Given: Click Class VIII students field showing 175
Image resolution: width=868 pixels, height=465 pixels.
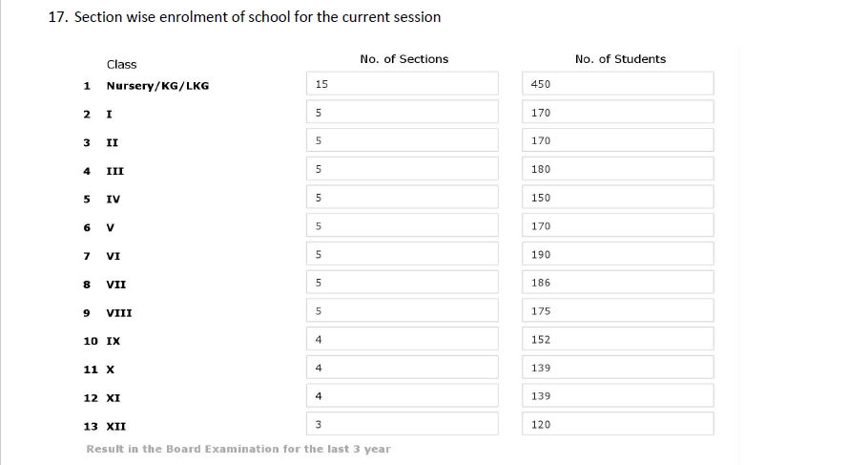Looking at the screenshot, I should coord(618,310).
